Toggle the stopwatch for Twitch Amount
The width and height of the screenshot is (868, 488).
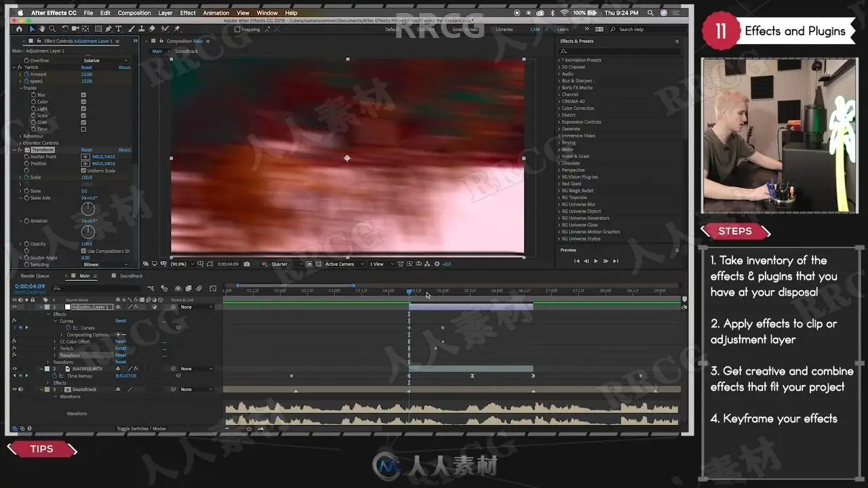(x=26, y=75)
